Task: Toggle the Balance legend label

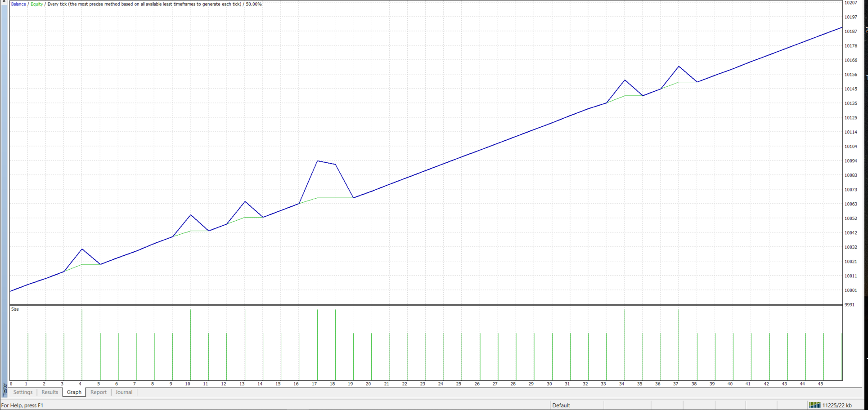Action: [x=18, y=4]
